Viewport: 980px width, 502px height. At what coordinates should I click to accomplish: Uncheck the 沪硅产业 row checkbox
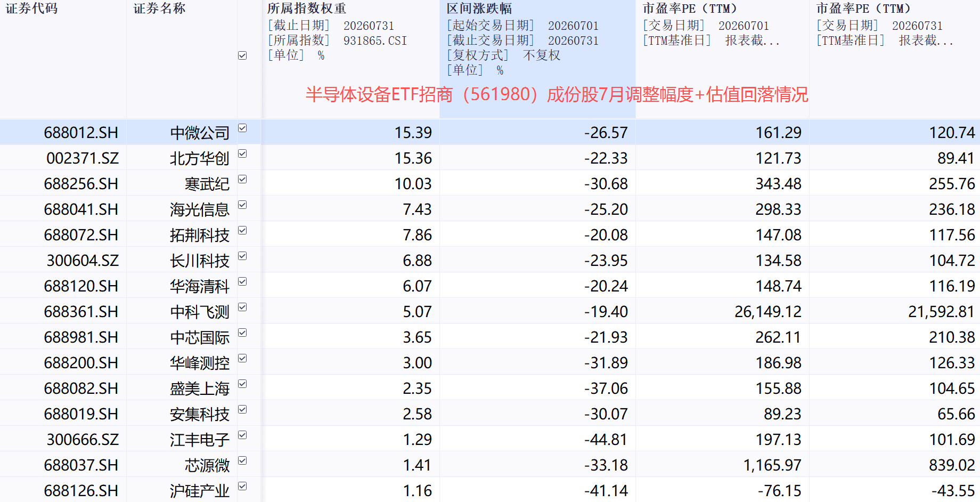pyautogui.click(x=242, y=486)
